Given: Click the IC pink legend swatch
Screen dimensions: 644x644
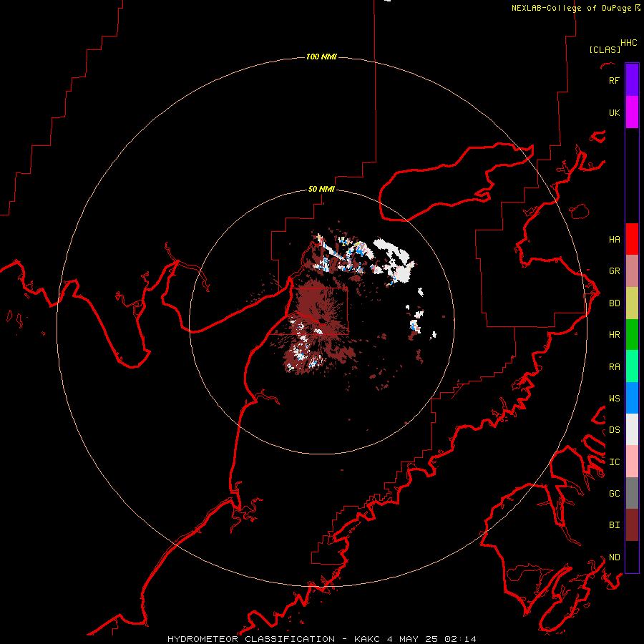Looking at the screenshot, I should coord(632,462).
